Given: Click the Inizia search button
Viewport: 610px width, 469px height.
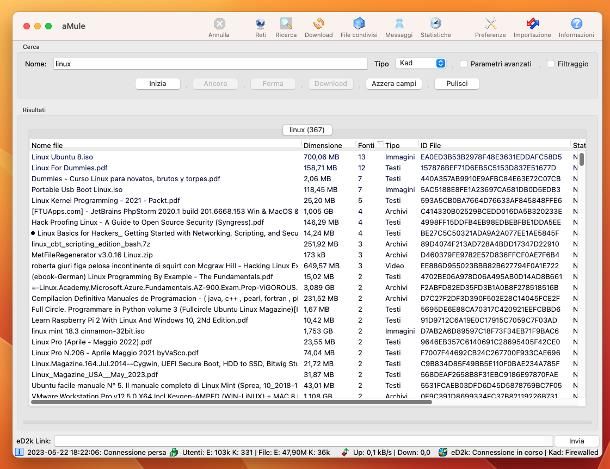Looking at the screenshot, I should pos(158,84).
